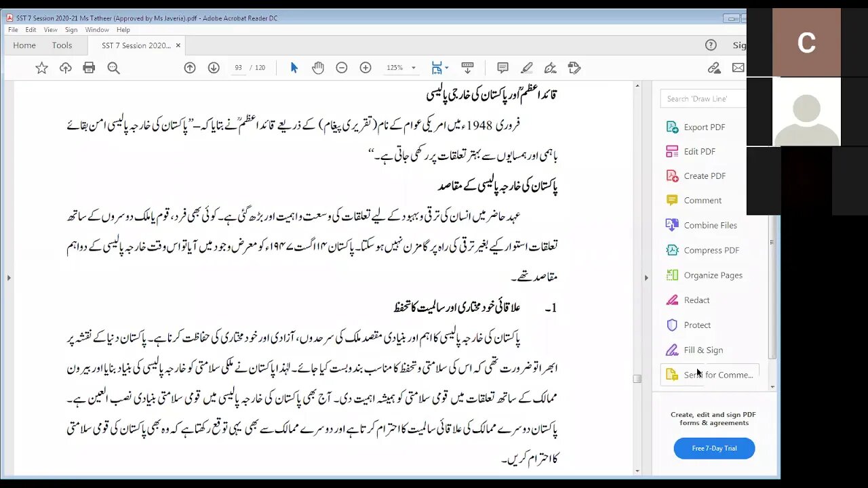Open the Export PDF tool
The width and height of the screenshot is (868, 488).
pyautogui.click(x=704, y=127)
